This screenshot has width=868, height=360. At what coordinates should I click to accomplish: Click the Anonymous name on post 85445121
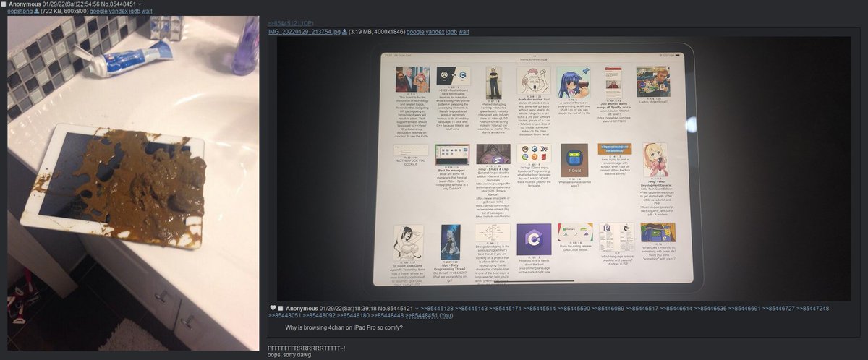click(303, 309)
